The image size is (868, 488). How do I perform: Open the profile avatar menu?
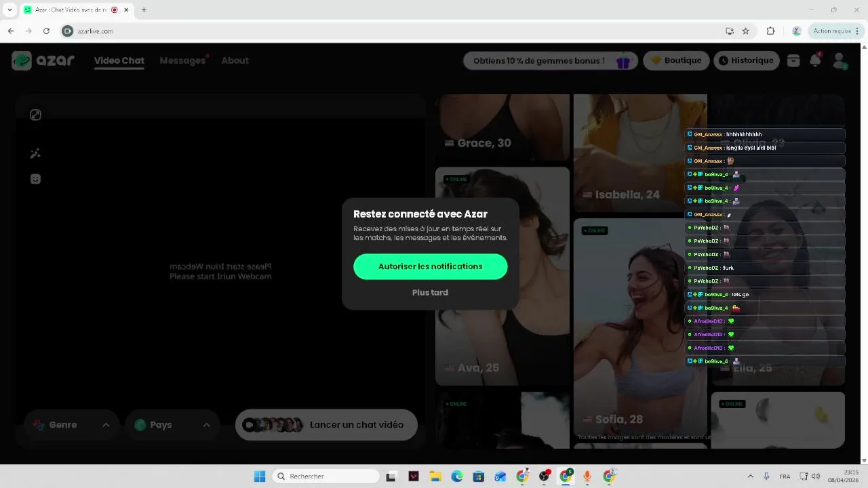coord(840,61)
